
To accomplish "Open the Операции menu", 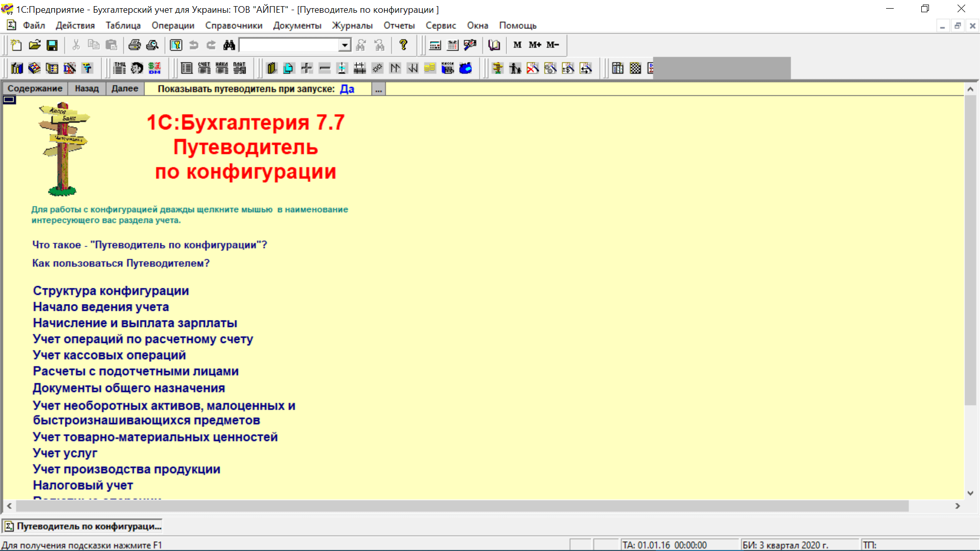I will [173, 26].
